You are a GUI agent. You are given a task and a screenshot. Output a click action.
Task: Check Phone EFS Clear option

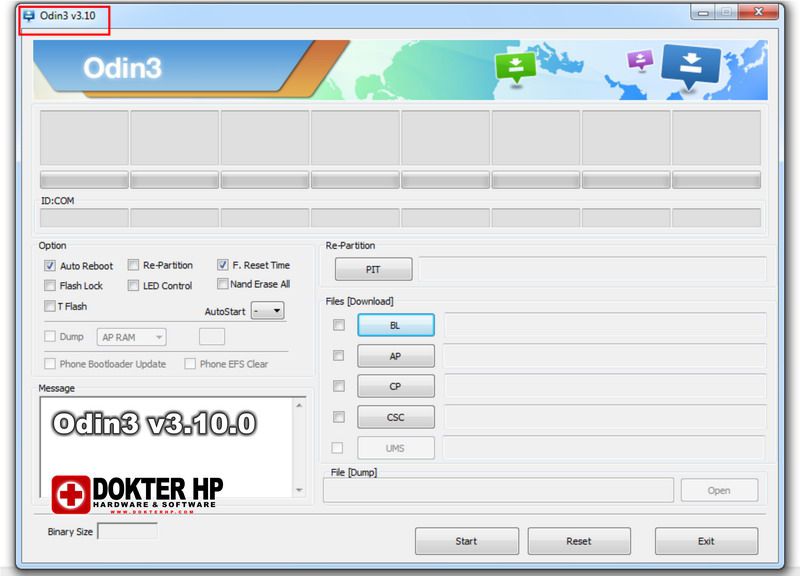[190, 364]
